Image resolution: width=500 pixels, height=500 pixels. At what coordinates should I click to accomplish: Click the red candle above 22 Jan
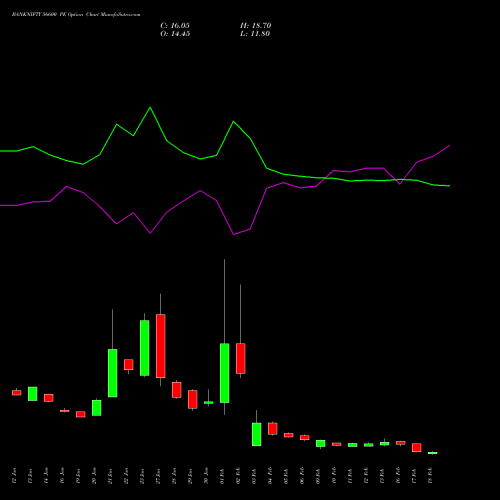(129, 364)
